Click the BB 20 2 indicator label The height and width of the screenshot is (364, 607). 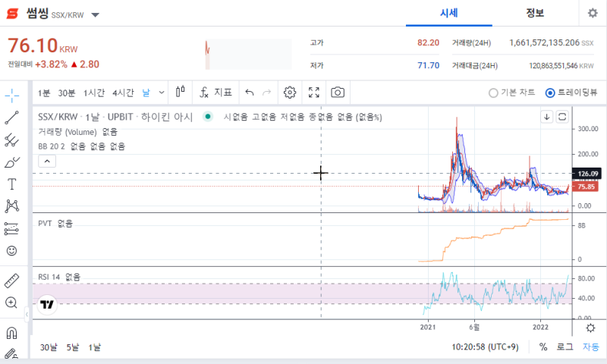[x=52, y=146]
